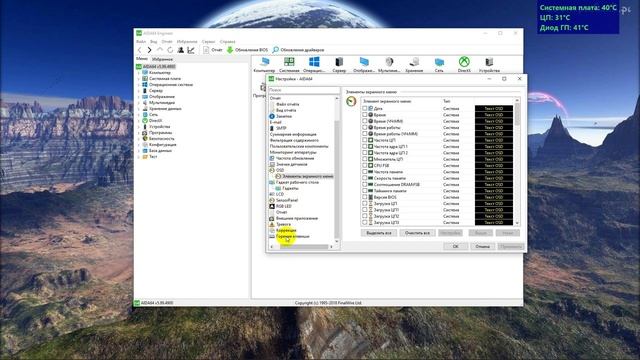Go back using the toolbar back arrow

tap(140, 50)
